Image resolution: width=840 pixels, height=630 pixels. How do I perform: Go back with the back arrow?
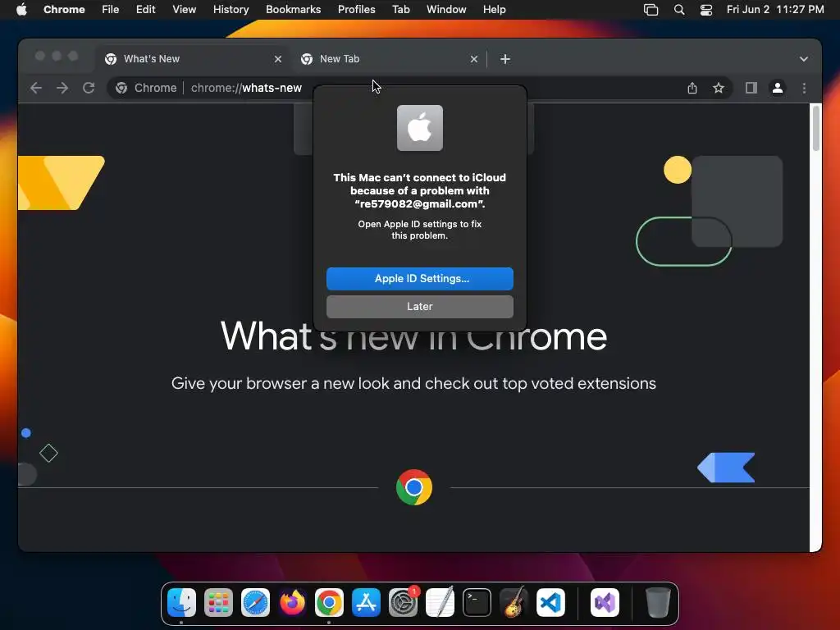coord(36,88)
